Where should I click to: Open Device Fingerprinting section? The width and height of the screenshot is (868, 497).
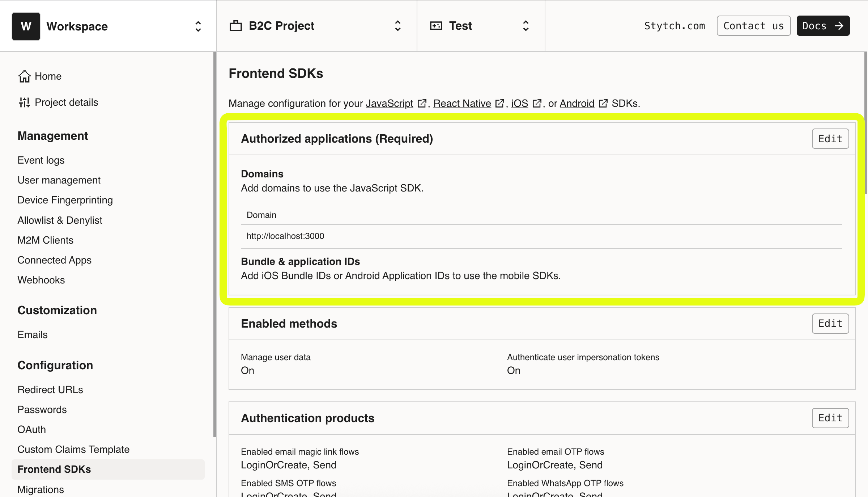[65, 200]
